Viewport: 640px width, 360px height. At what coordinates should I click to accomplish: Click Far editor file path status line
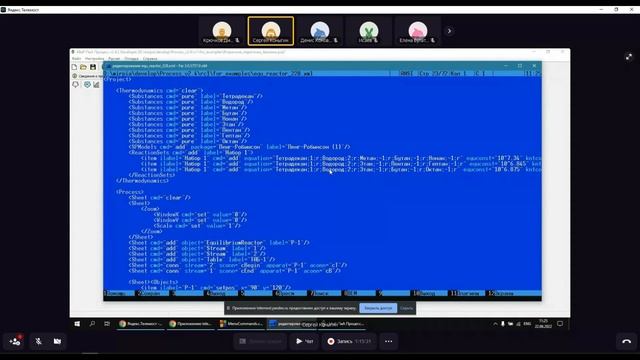pos(322,73)
